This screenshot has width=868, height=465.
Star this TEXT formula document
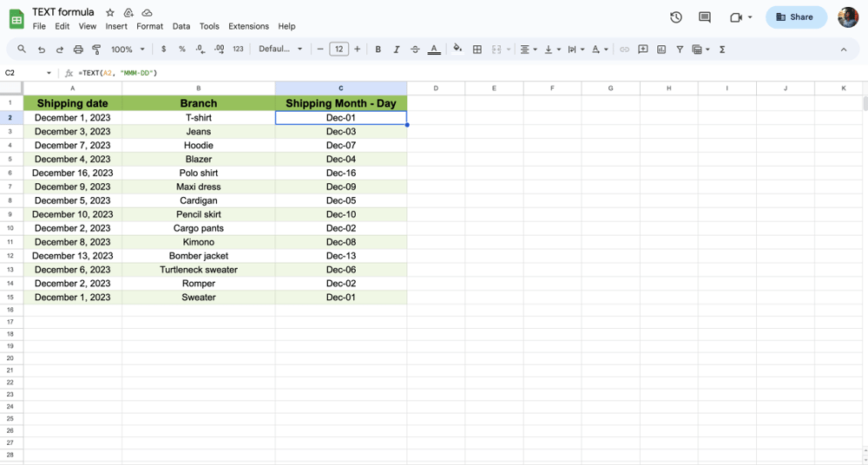pos(109,13)
